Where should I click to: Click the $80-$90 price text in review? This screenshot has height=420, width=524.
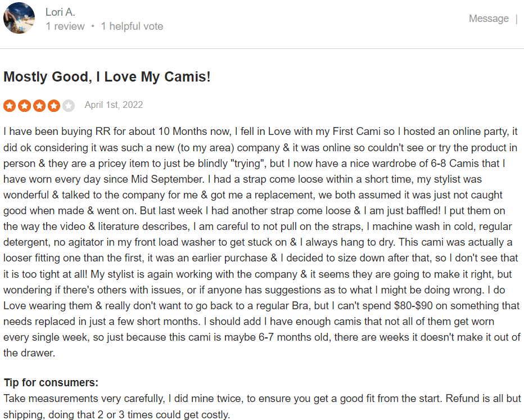coord(413,305)
